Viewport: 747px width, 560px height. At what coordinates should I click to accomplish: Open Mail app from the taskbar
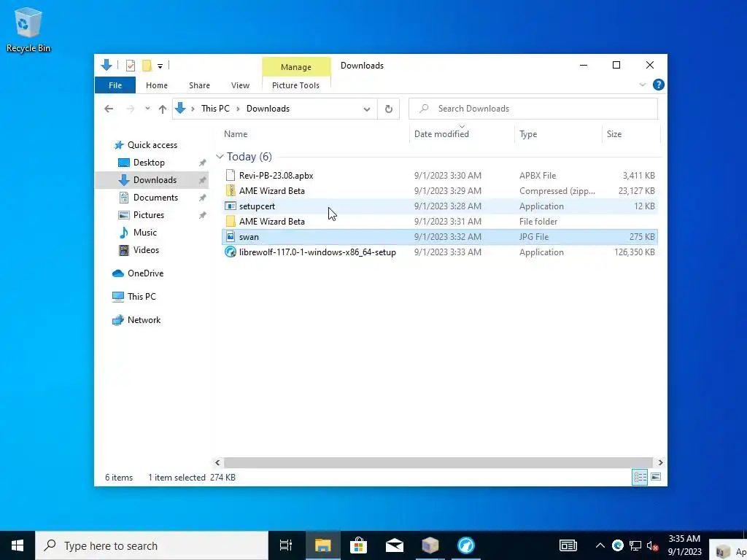(x=395, y=545)
